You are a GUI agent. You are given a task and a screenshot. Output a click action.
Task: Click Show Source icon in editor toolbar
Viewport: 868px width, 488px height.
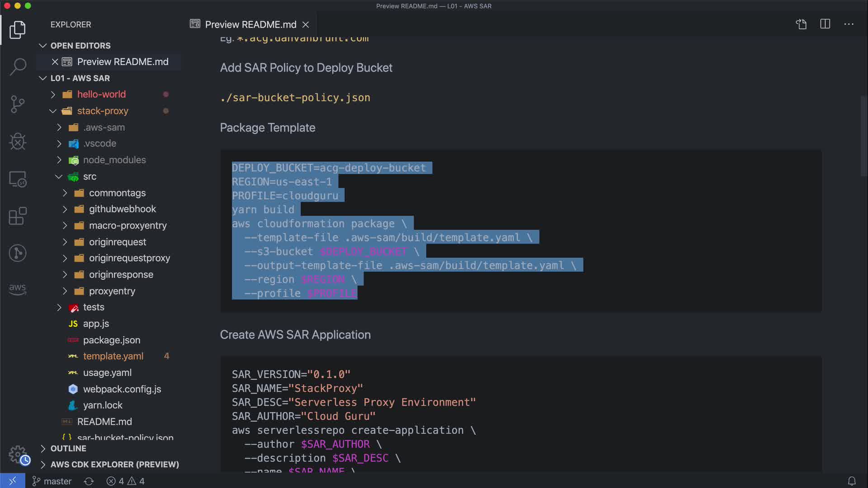(801, 24)
